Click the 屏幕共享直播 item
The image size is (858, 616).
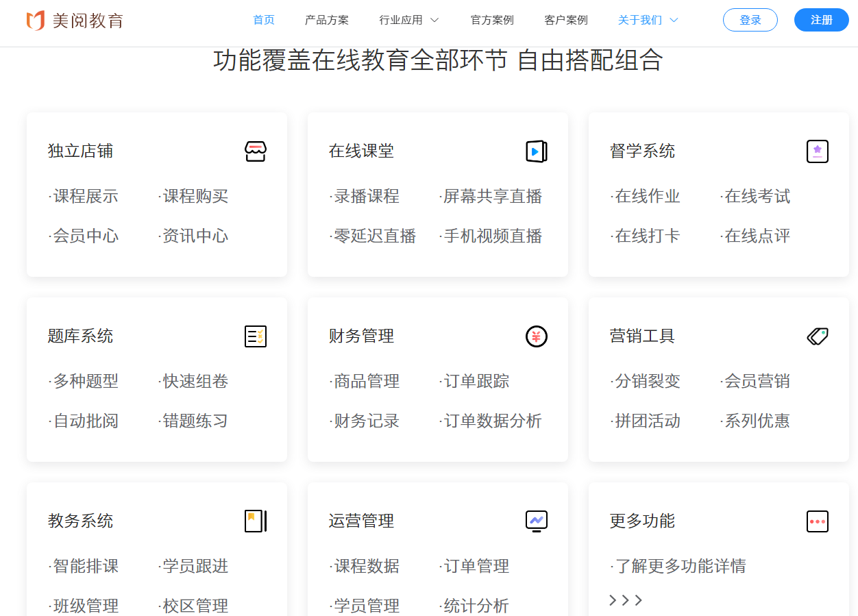[491, 197]
